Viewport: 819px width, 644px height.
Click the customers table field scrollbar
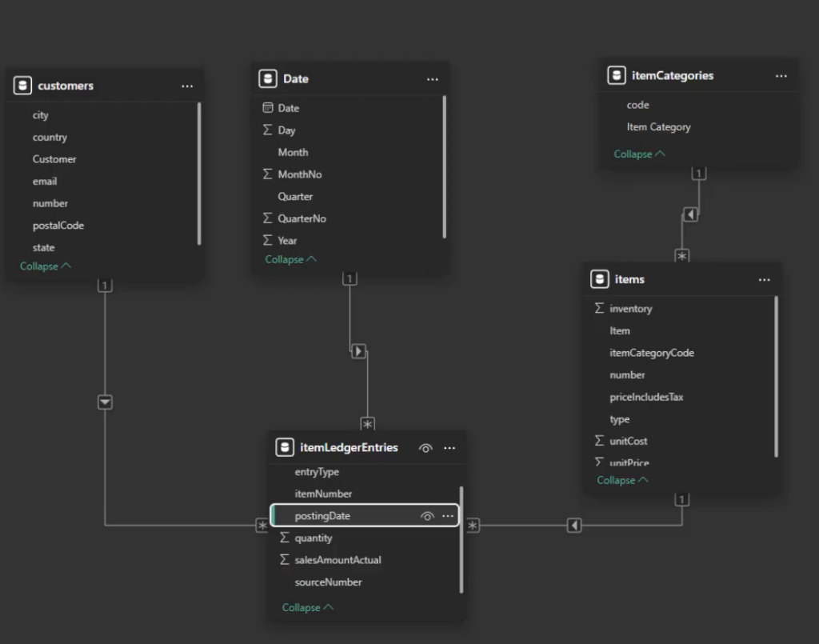(x=199, y=174)
